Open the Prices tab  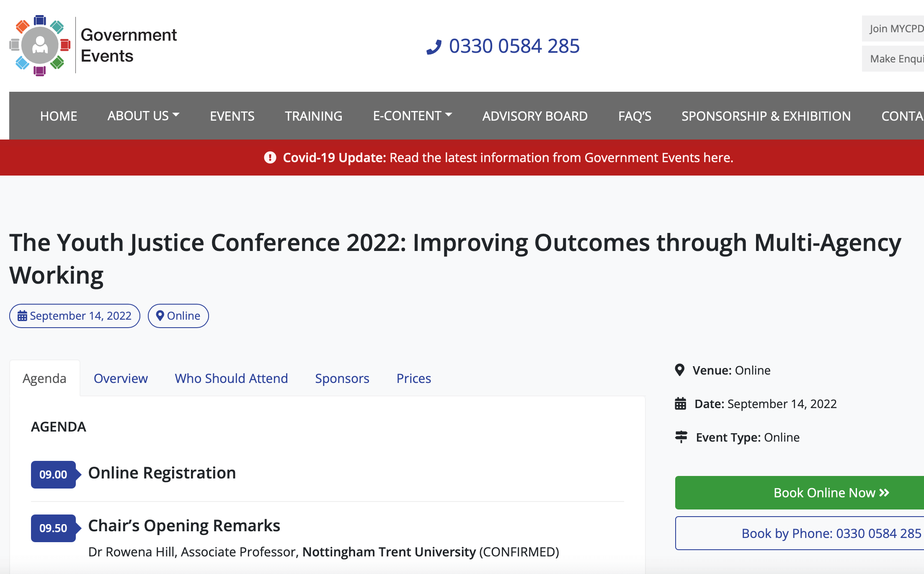click(413, 378)
